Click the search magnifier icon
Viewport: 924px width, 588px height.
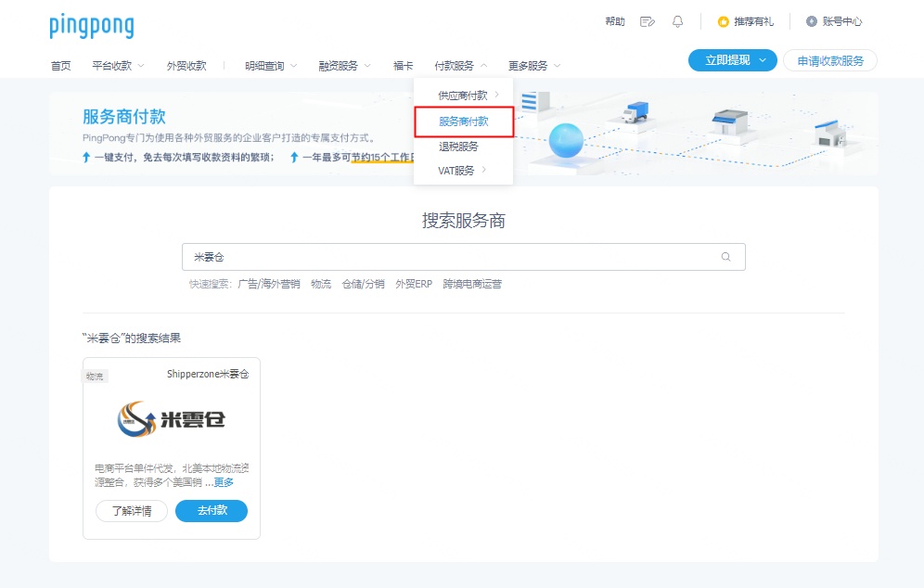(726, 257)
